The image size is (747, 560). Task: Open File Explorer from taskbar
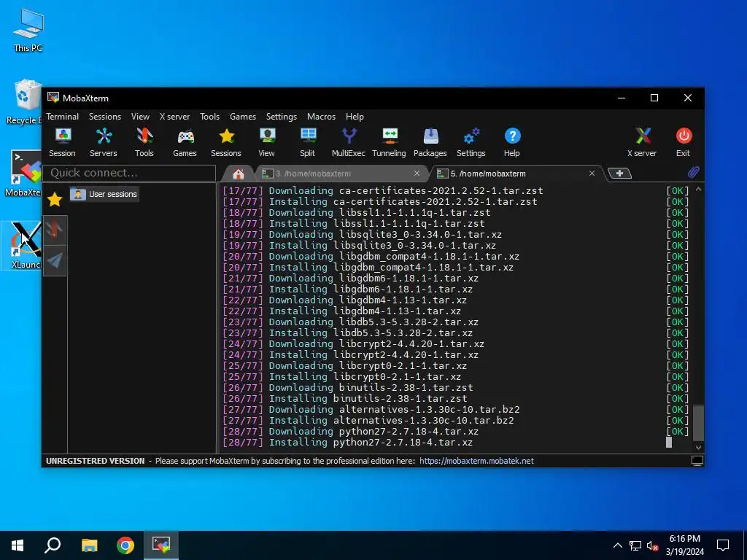pyautogui.click(x=89, y=545)
